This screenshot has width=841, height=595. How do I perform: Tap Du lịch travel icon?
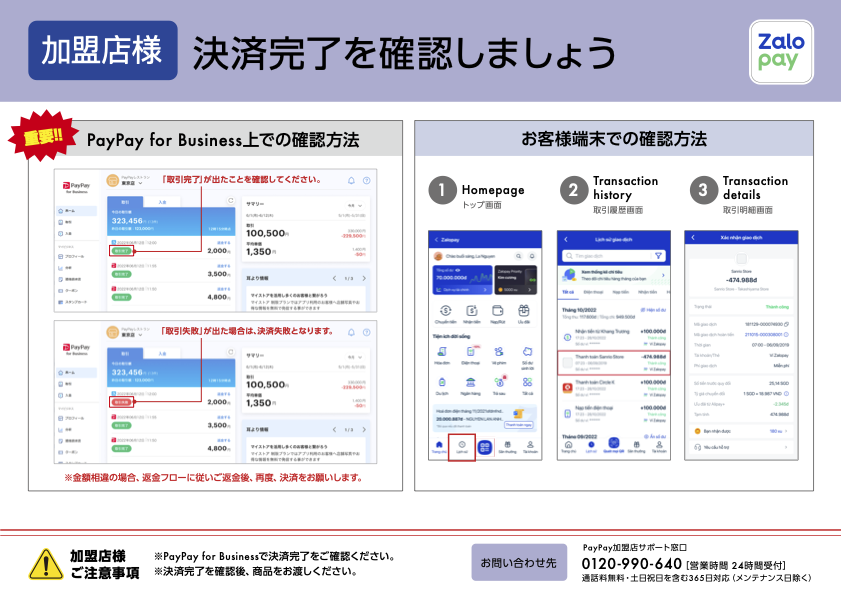442,383
